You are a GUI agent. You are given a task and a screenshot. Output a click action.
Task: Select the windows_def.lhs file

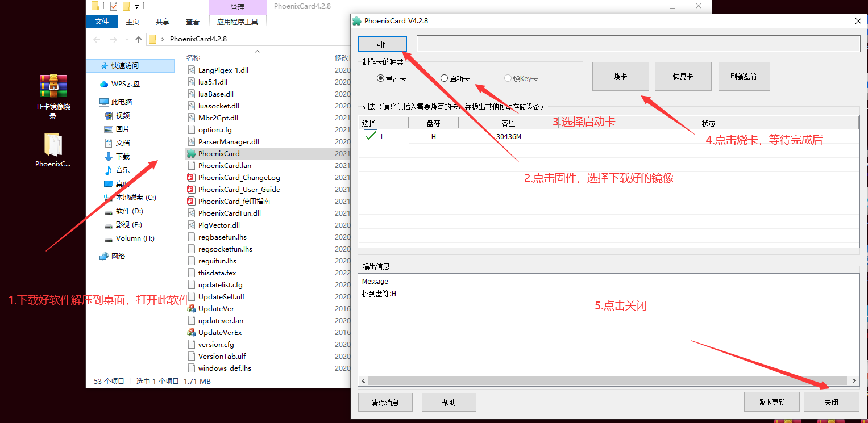225,368
